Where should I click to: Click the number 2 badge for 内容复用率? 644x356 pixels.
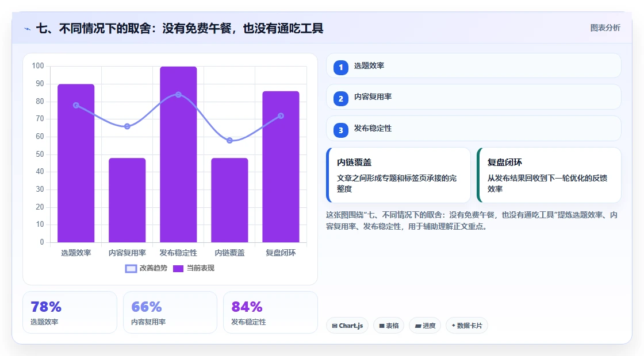pyautogui.click(x=341, y=99)
